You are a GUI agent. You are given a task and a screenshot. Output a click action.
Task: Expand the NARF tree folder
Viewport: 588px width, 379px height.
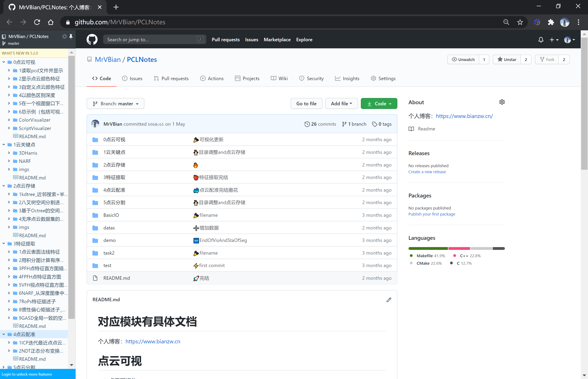click(9, 161)
